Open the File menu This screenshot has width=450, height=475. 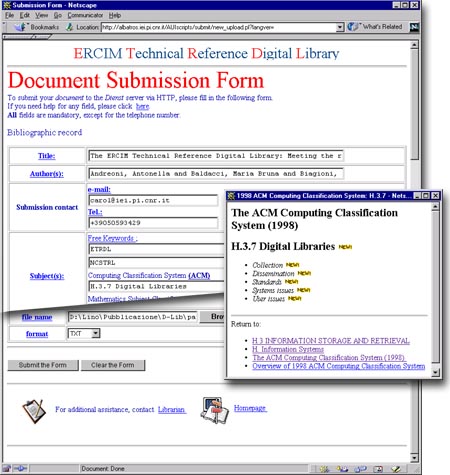(9, 15)
